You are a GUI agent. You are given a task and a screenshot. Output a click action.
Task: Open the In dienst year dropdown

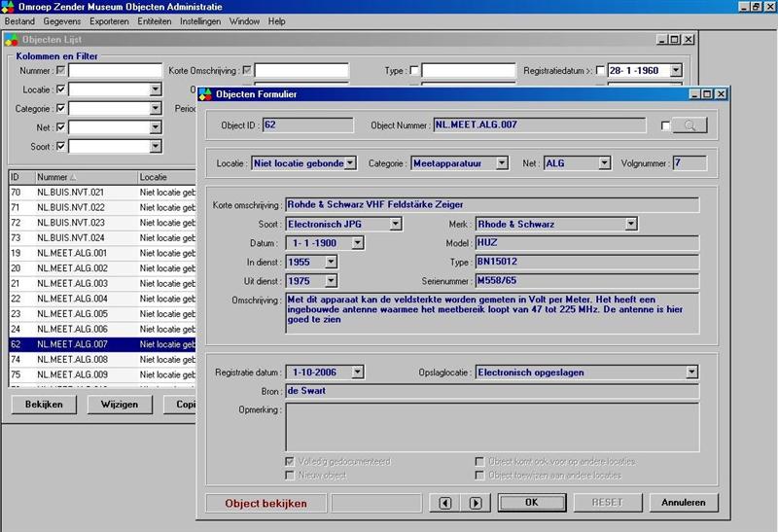click(x=331, y=262)
